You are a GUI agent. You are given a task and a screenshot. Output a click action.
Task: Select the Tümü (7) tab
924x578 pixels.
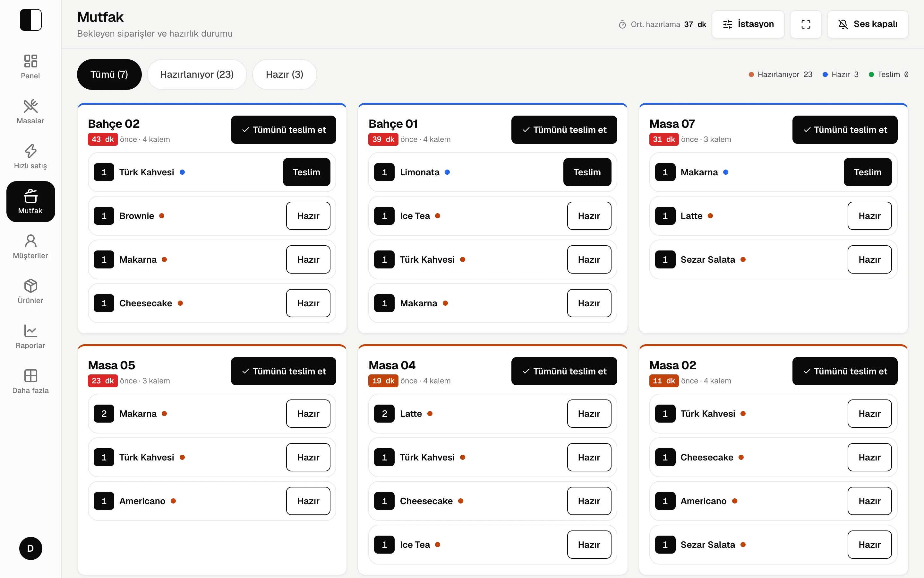pyautogui.click(x=109, y=74)
